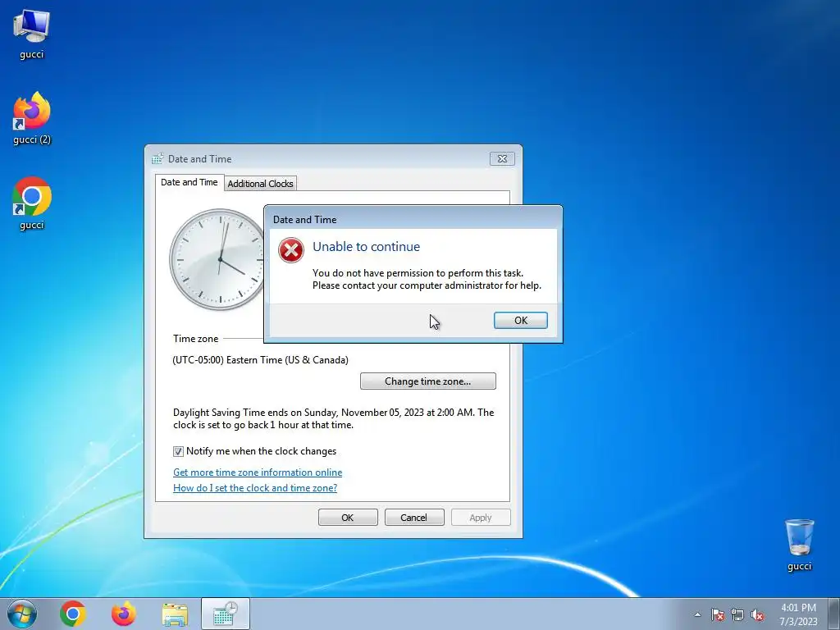Open the gucci Recycle Bin icon
The width and height of the screenshot is (840, 630).
tap(799, 545)
